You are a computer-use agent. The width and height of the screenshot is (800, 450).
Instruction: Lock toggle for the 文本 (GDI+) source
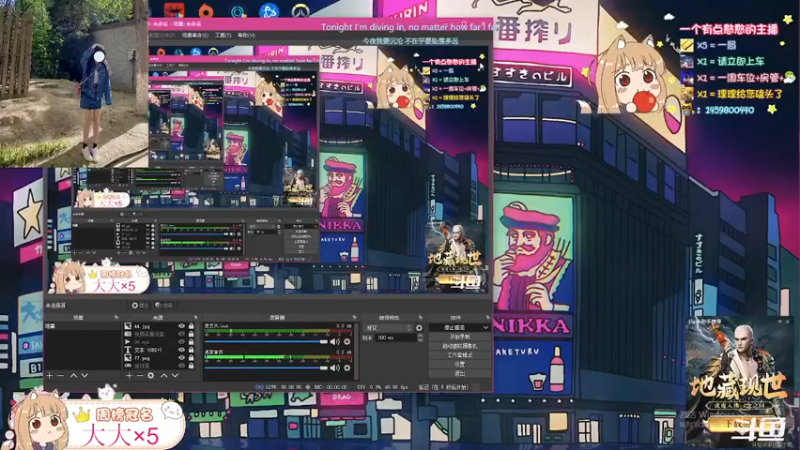191,350
